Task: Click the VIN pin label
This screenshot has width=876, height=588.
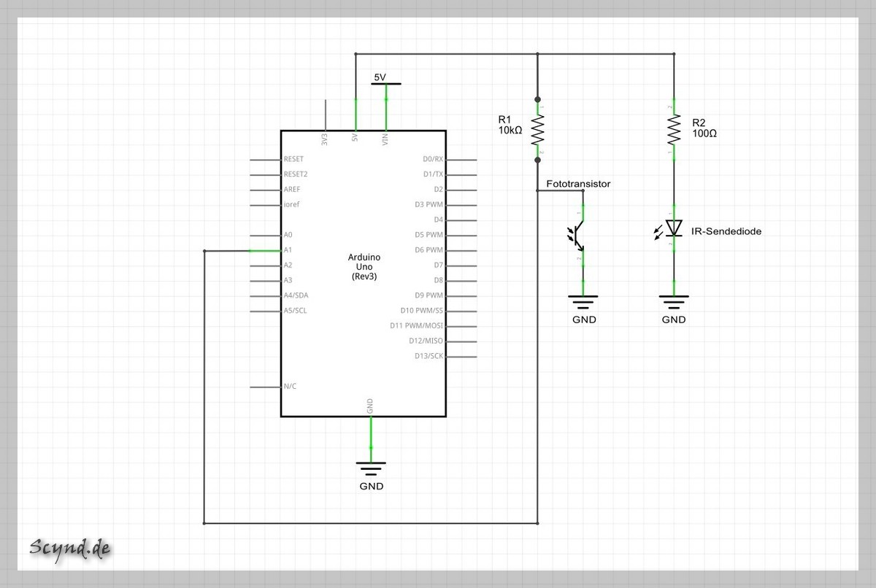Action: (385, 139)
